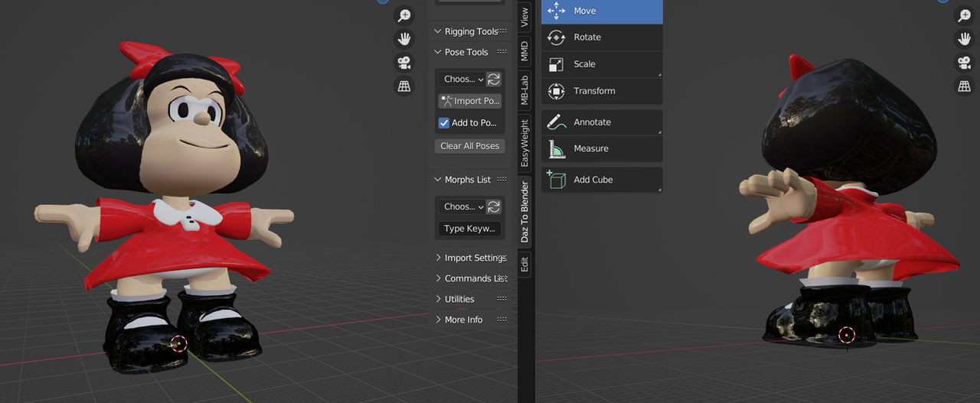The image size is (980, 403).
Task: Select the Scale tool
Action: [602, 64]
